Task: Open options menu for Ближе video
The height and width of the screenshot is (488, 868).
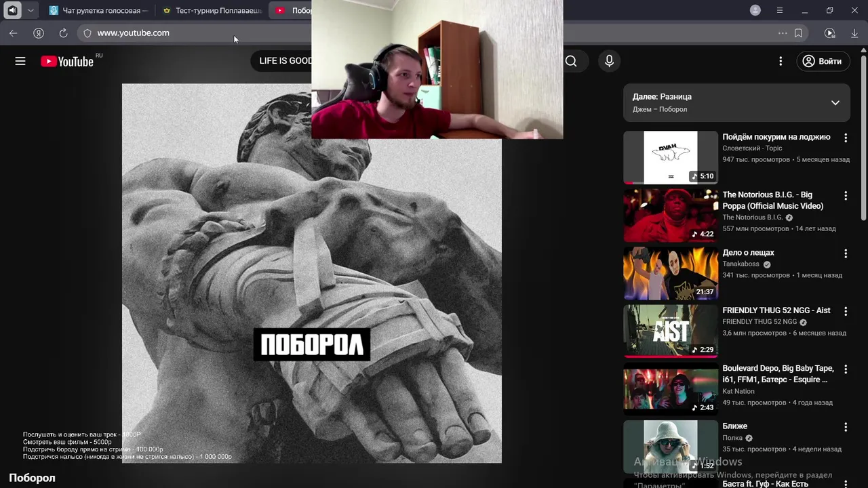Action: (846, 427)
